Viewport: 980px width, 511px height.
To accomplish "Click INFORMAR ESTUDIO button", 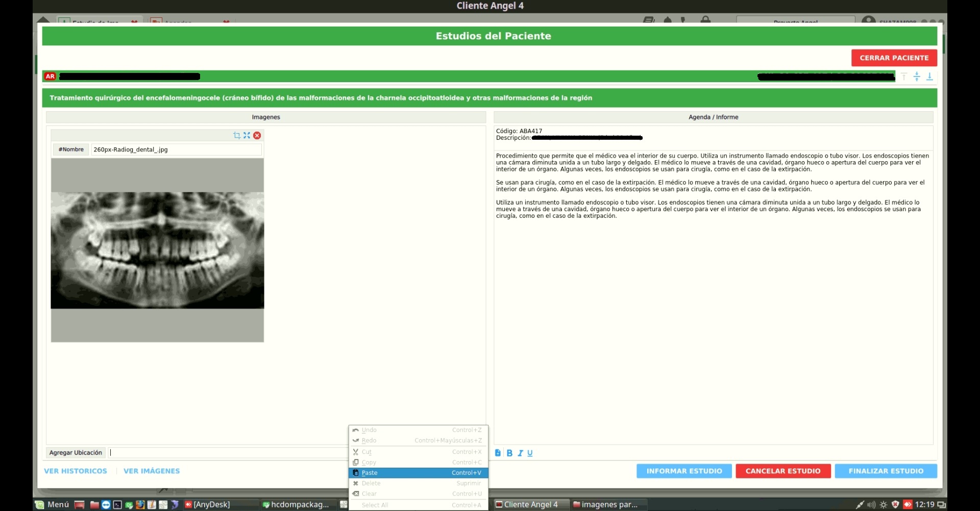I will [684, 471].
